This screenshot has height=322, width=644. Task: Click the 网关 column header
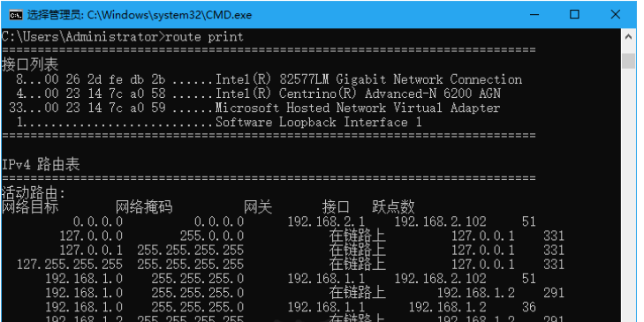point(258,207)
